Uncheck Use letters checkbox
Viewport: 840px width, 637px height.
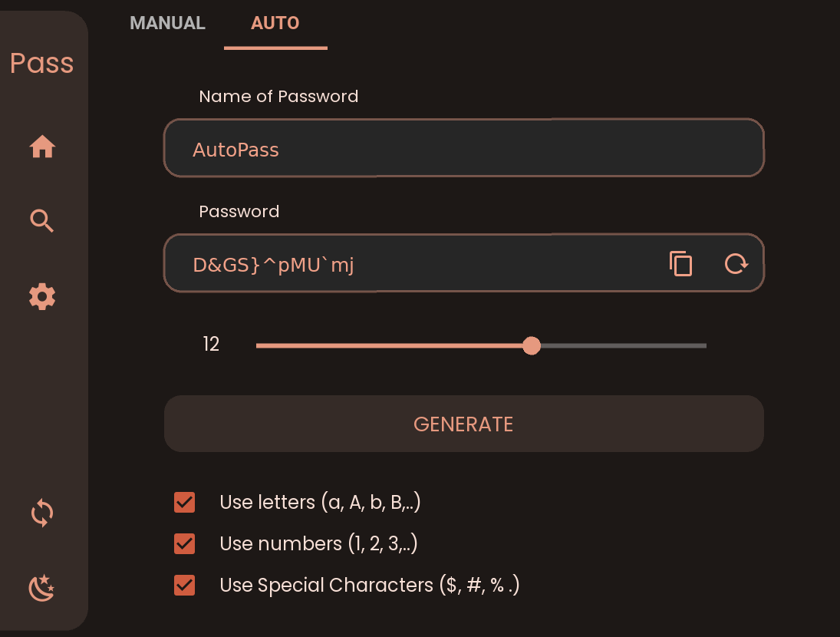point(184,503)
